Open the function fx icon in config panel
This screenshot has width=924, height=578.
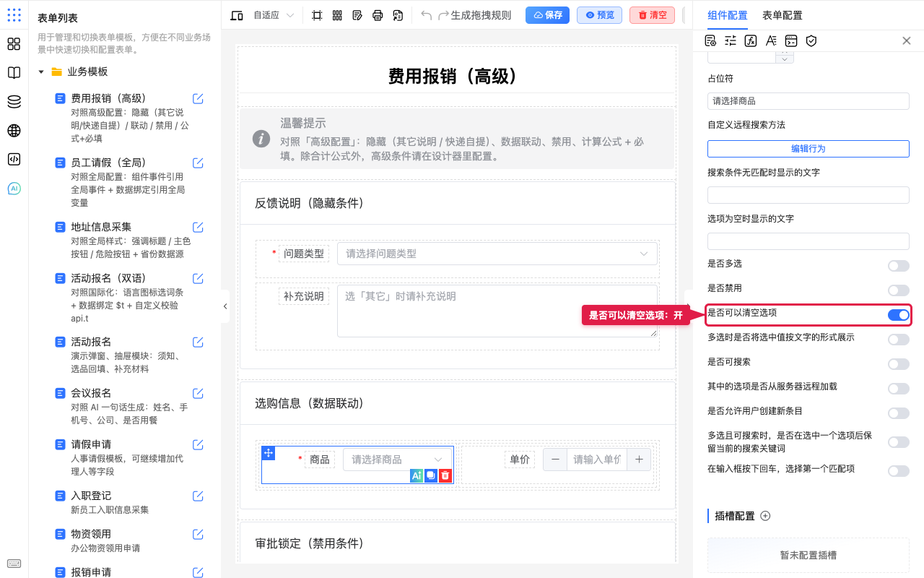pyautogui.click(x=751, y=40)
